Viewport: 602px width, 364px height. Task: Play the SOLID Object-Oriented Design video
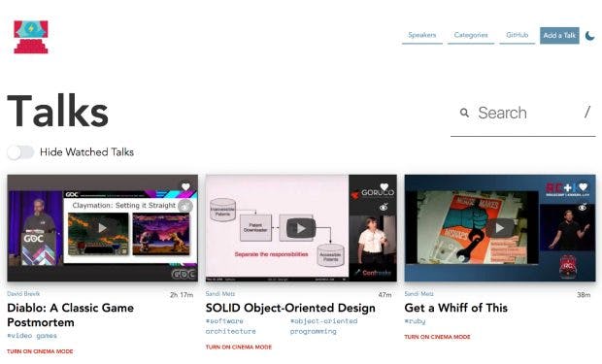click(301, 228)
